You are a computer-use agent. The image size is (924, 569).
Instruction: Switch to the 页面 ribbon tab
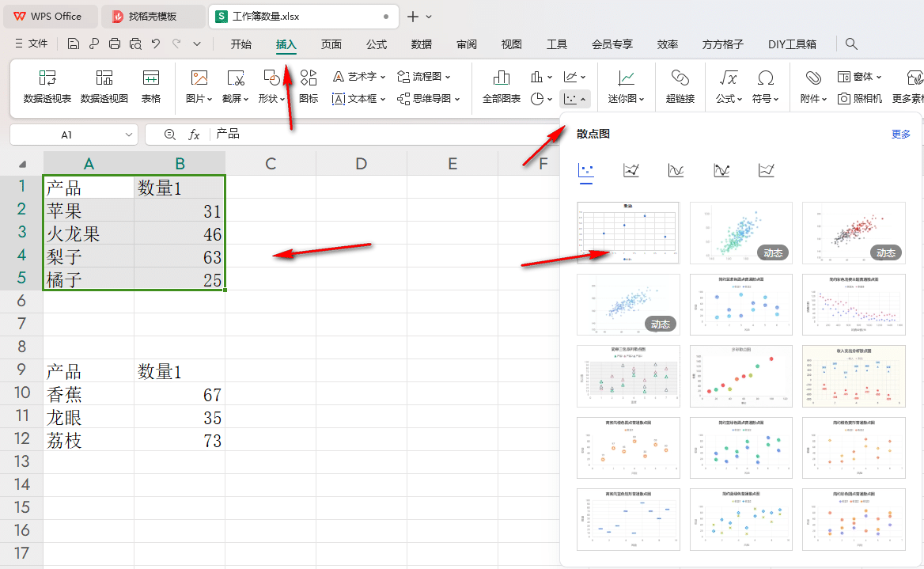[x=331, y=44]
